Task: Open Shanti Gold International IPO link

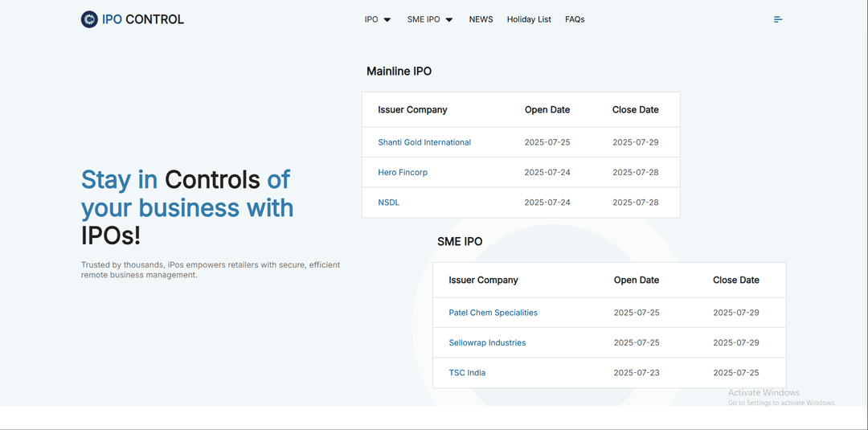Action: pyautogui.click(x=424, y=142)
